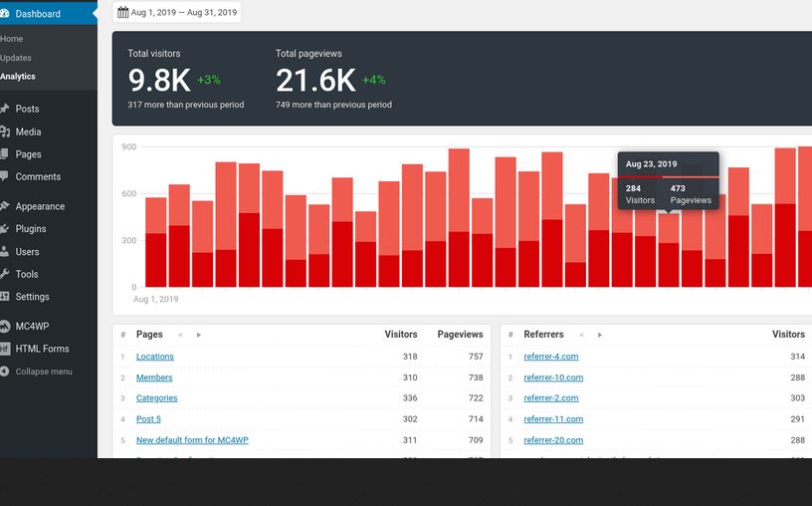Click the Tools wrench icon
This screenshot has width=812, height=506.
point(4,274)
